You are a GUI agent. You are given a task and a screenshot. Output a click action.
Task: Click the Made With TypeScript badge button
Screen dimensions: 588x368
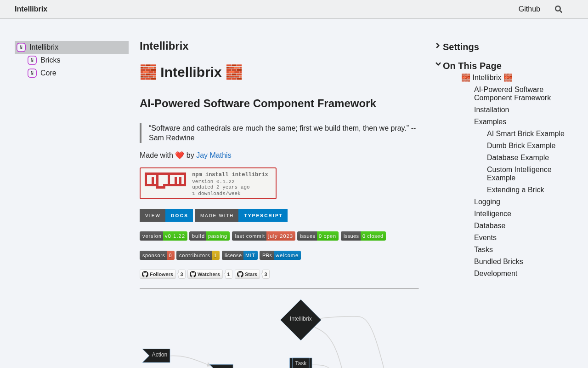241,215
